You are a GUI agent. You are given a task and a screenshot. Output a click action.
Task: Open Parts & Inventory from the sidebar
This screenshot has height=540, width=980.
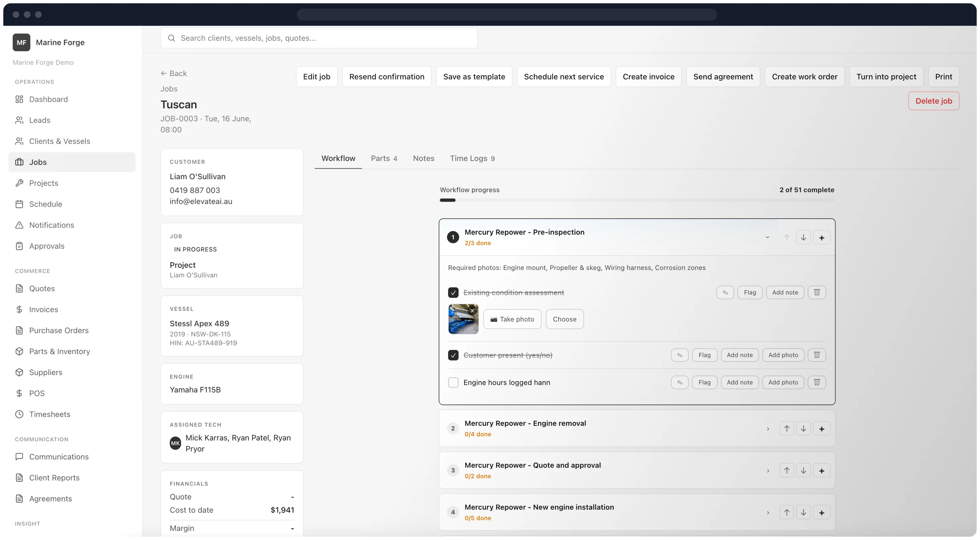[59, 351]
